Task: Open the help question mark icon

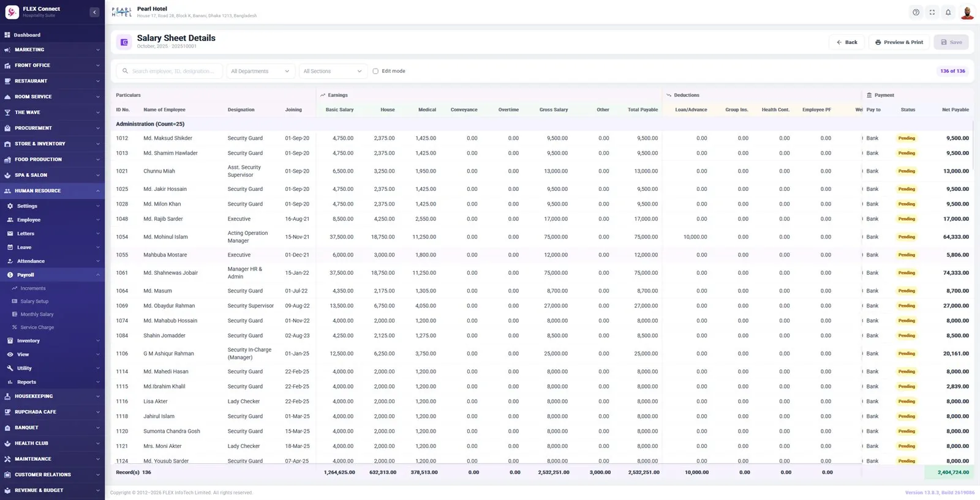Action: (916, 12)
